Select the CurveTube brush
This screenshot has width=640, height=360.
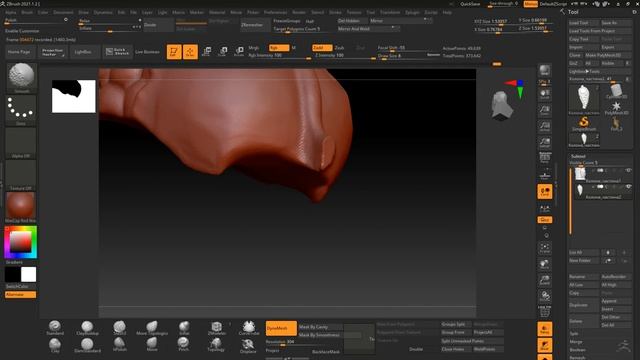click(x=249, y=328)
